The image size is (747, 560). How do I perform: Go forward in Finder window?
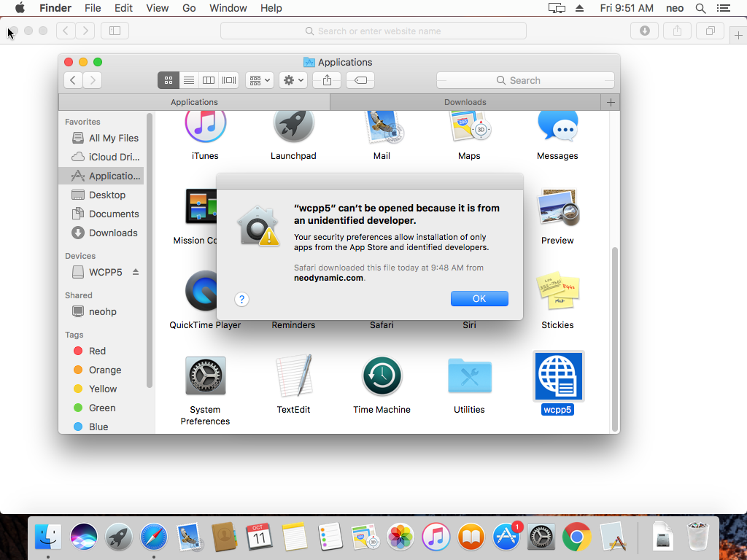pos(93,80)
